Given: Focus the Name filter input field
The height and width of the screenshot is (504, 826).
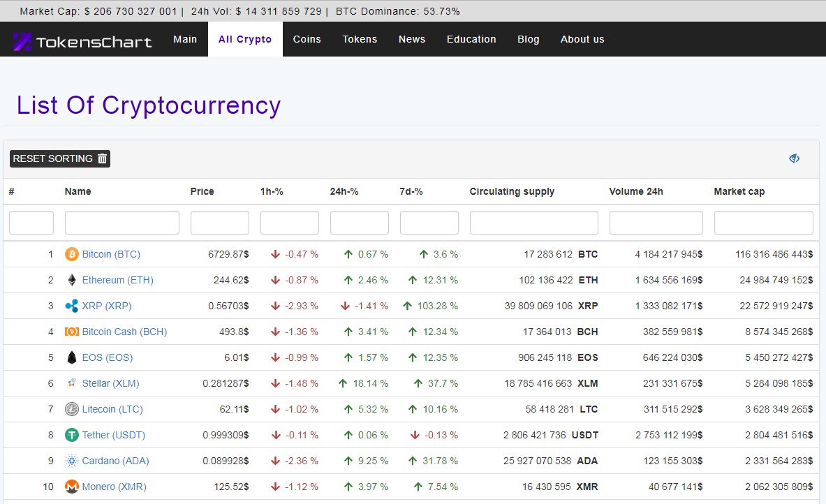Looking at the screenshot, I should tap(122, 223).
